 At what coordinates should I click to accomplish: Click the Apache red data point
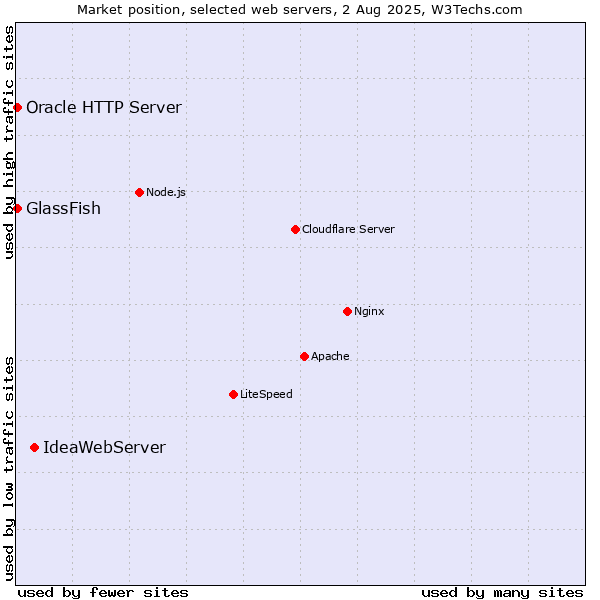pos(304,357)
